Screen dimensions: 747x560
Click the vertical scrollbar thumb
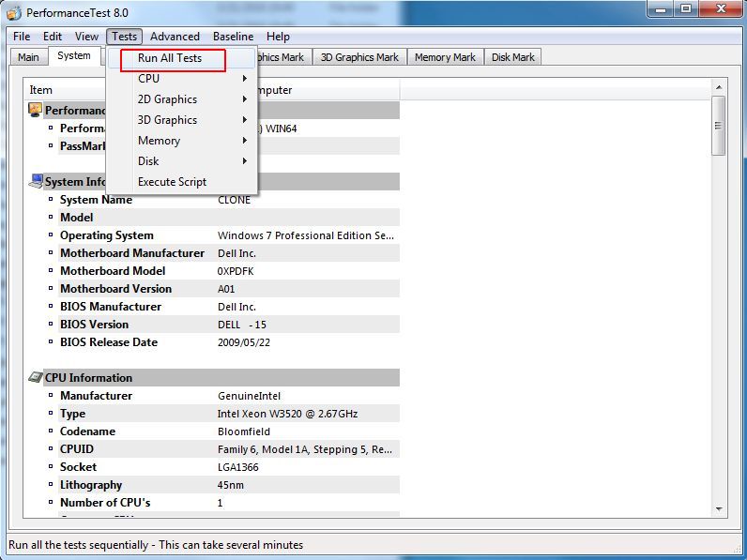719,126
